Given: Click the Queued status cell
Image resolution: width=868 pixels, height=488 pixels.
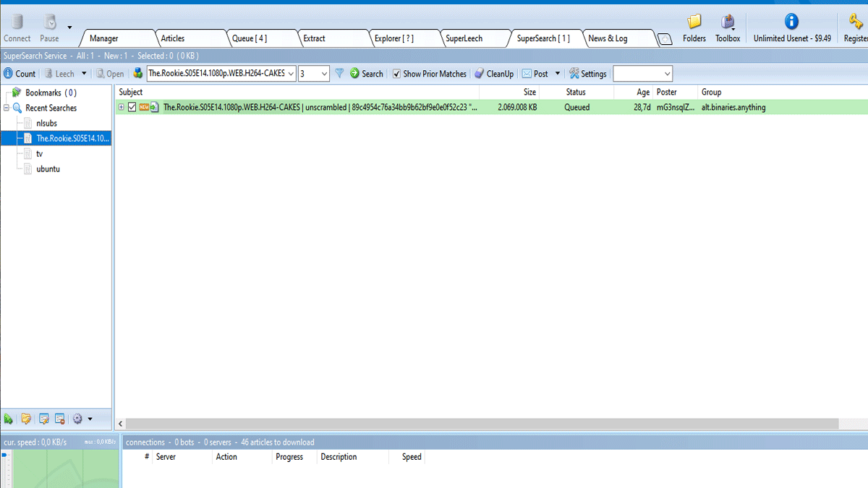Looking at the screenshot, I should (577, 108).
